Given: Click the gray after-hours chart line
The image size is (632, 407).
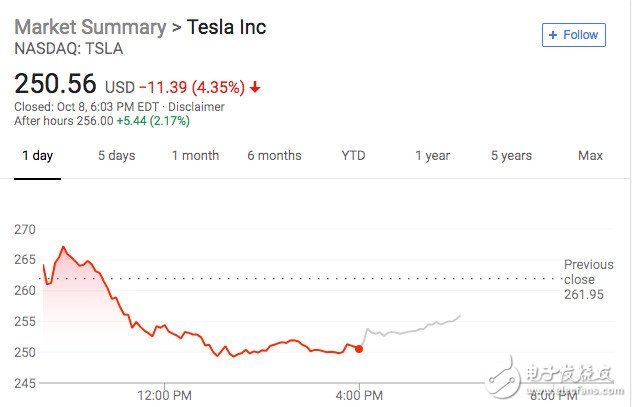Looking at the screenshot, I should point(410,328).
